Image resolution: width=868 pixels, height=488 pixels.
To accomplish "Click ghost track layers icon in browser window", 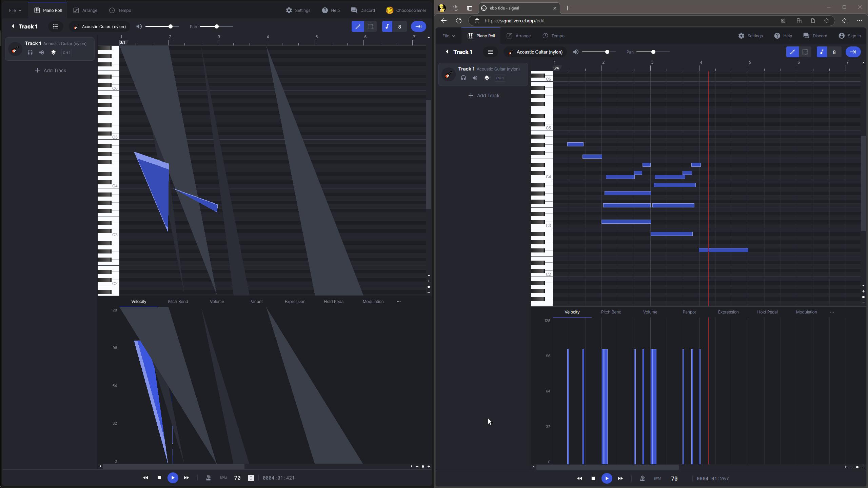I will [x=487, y=78].
